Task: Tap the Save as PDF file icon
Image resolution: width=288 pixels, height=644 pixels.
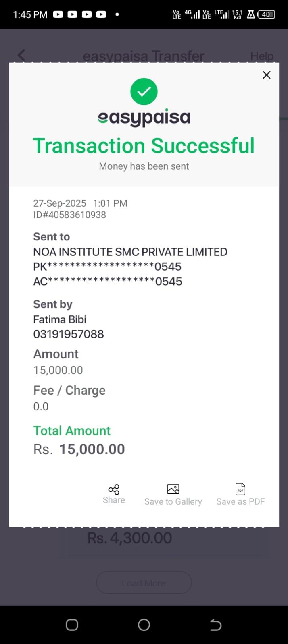Action: (240, 489)
